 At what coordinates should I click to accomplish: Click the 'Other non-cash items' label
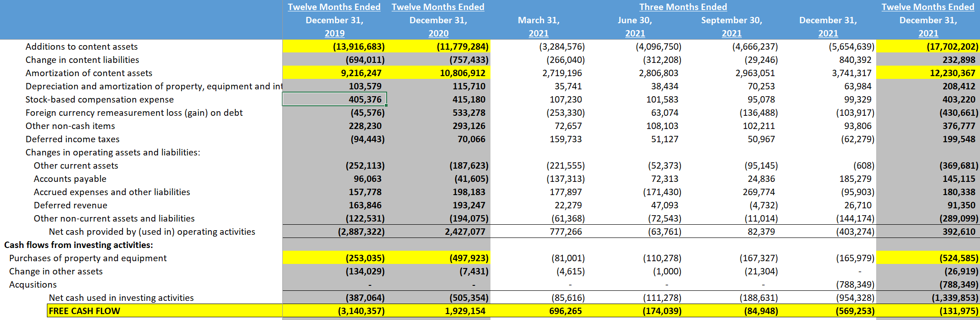click(70, 126)
